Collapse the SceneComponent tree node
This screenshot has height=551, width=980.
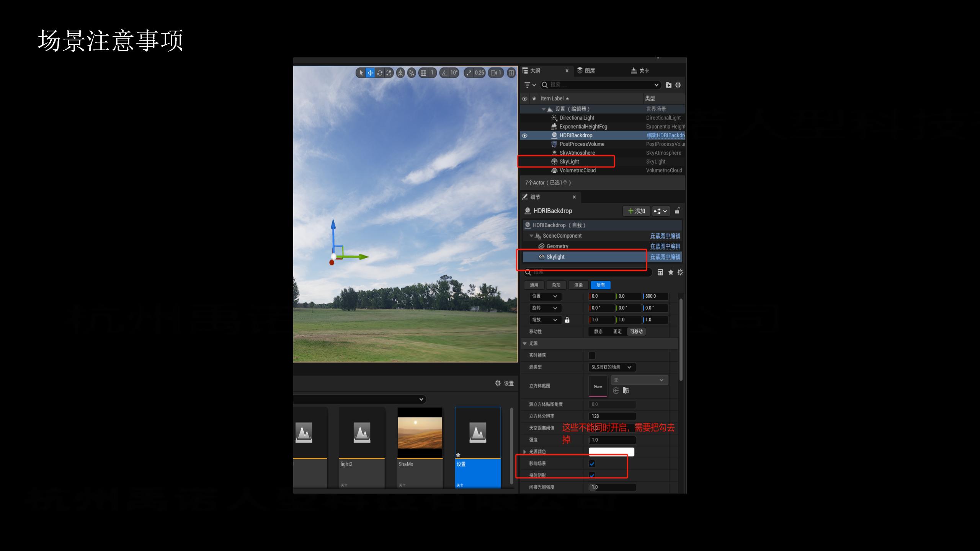[x=531, y=236]
